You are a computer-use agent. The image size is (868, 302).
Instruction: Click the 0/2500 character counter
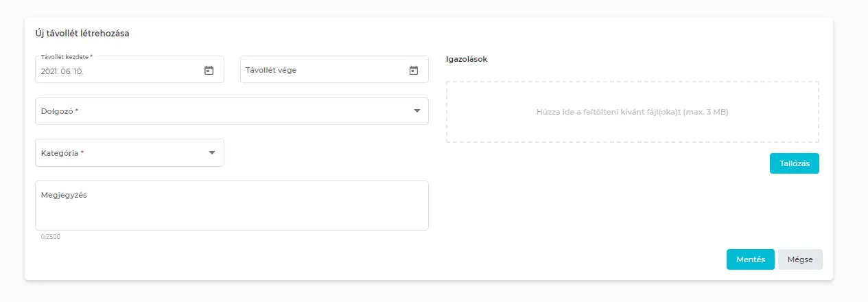coord(51,237)
